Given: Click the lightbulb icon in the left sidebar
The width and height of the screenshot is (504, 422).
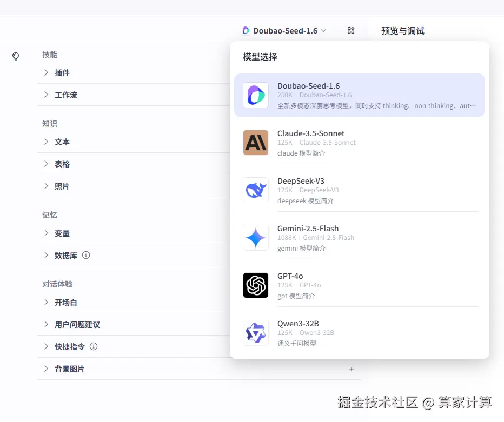Looking at the screenshot, I should pos(16,56).
